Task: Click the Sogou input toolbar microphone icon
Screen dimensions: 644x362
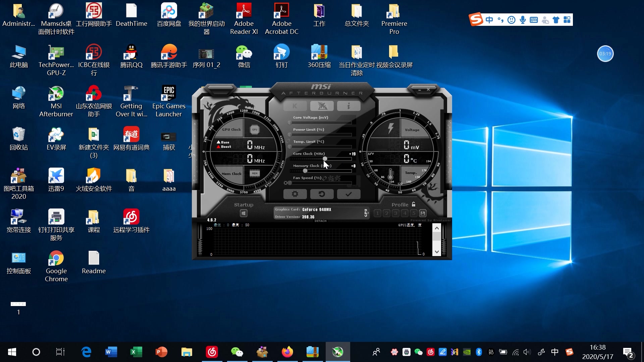Action: [x=523, y=20]
